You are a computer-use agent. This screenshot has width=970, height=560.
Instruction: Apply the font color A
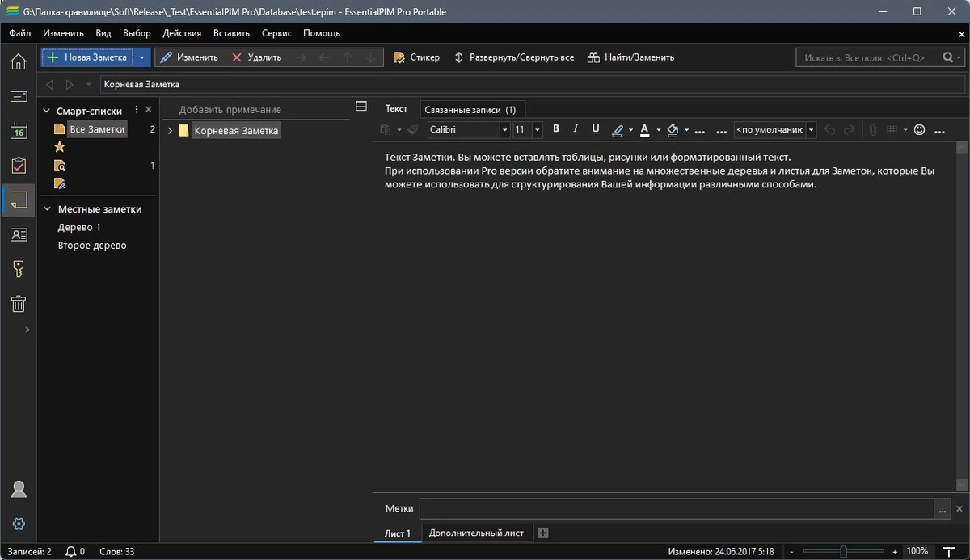(644, 130)
